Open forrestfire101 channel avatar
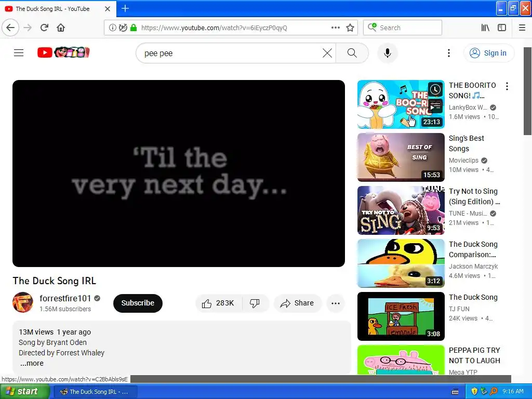Image resolution: width=532 pixels, height=399 pixels. tap(23, 302)
